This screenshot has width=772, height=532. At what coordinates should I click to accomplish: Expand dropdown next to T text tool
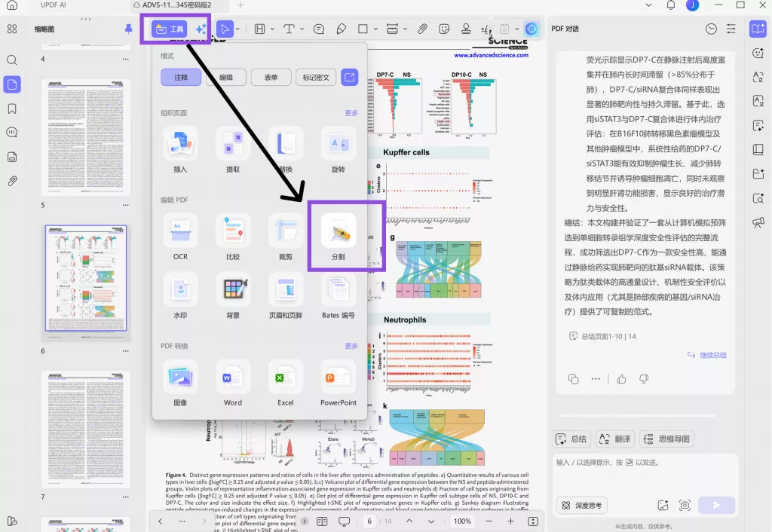click(302, 29)
